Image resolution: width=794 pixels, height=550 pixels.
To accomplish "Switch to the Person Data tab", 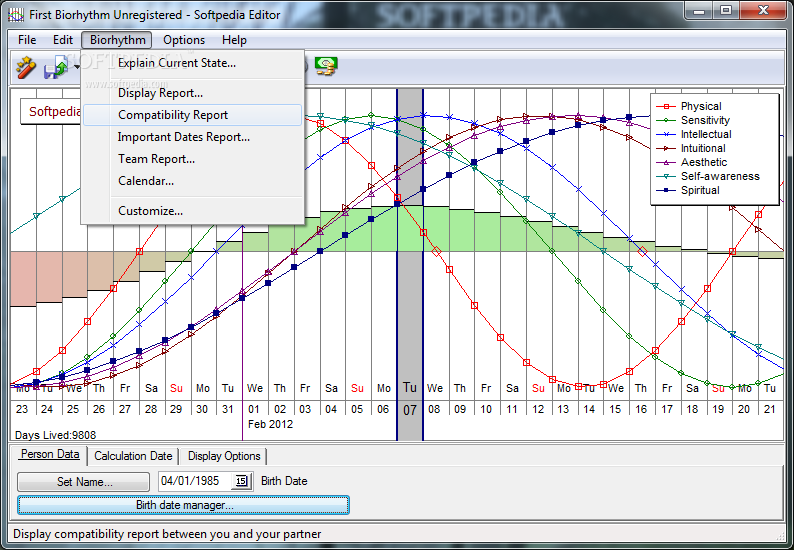I will click(x=50, y=454).
